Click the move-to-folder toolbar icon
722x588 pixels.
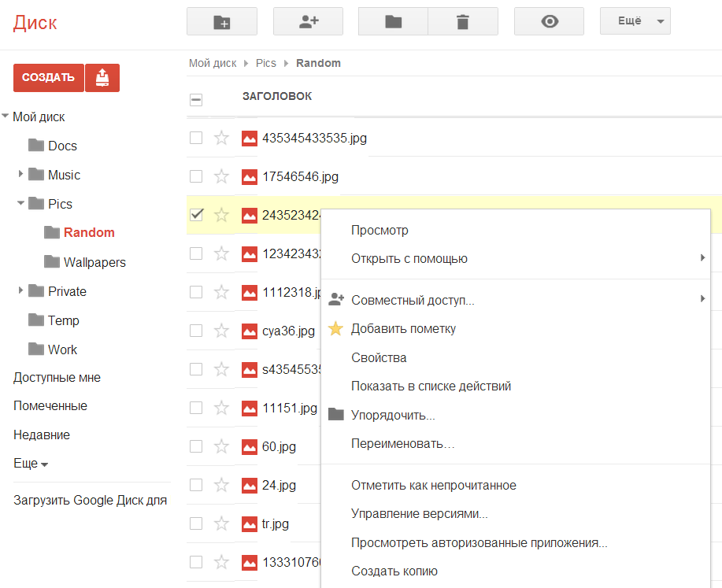coord(393,22)
